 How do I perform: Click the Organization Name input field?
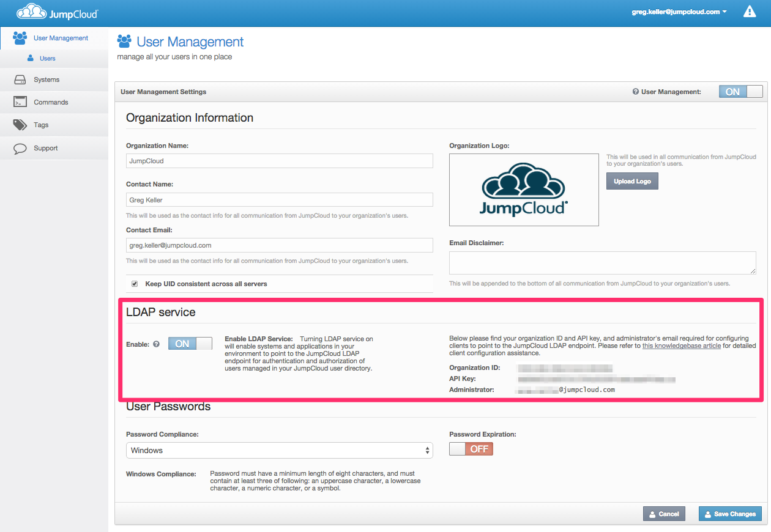(x=280, y=161)
